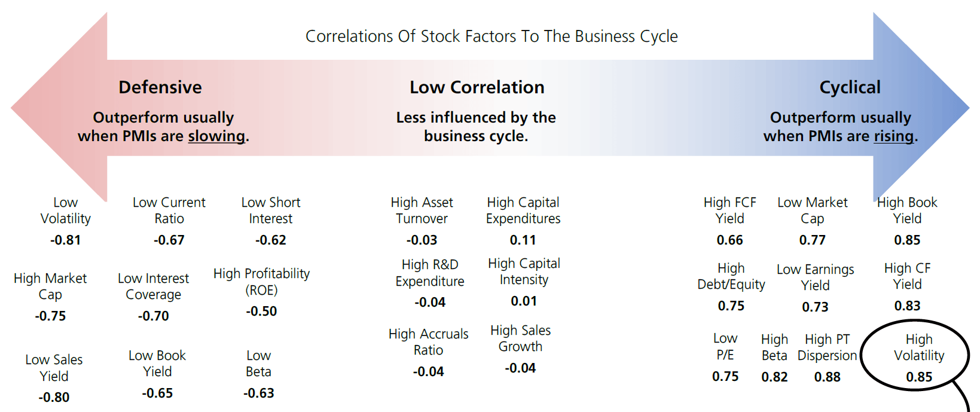Select the High Book Yield label
The image size is (980, 412).
pos(907,210)
